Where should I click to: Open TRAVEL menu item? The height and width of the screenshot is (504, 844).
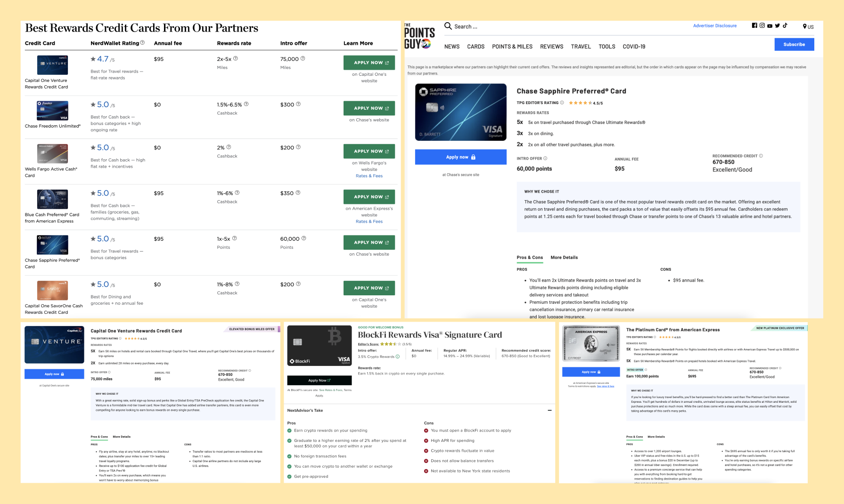[581, 47]
